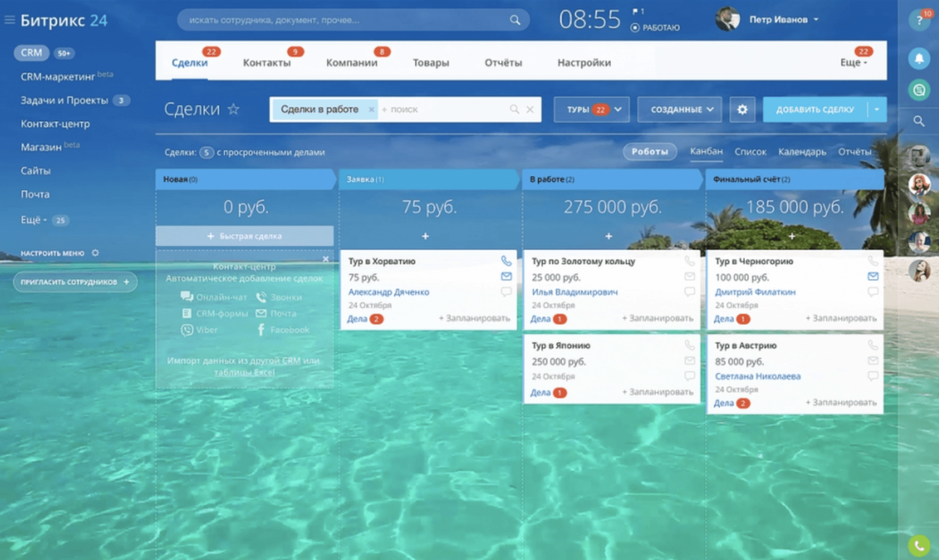Open the hamburger menu next to Битрикс 24
The height and width of the screenshot is (560, 939).
tap(9, 20)
